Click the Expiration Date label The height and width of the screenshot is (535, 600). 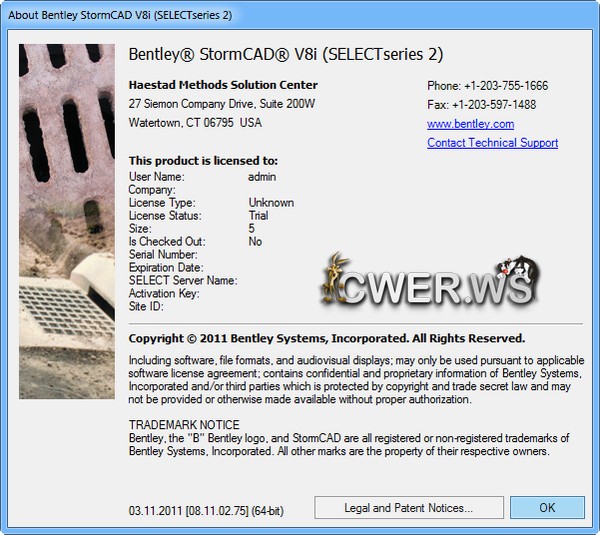[166, 268]
